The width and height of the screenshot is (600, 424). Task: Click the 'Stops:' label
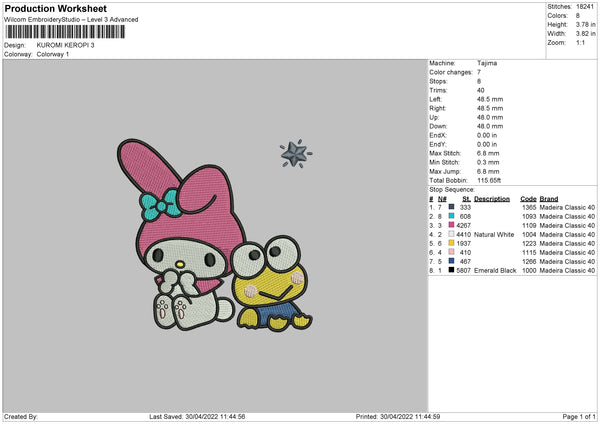tap(438, 82)
